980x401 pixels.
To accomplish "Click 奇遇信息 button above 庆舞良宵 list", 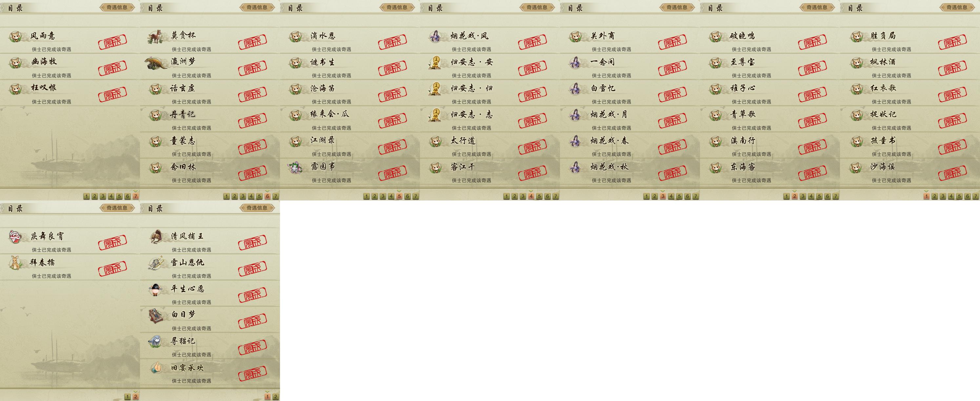I will click(117, 208).
